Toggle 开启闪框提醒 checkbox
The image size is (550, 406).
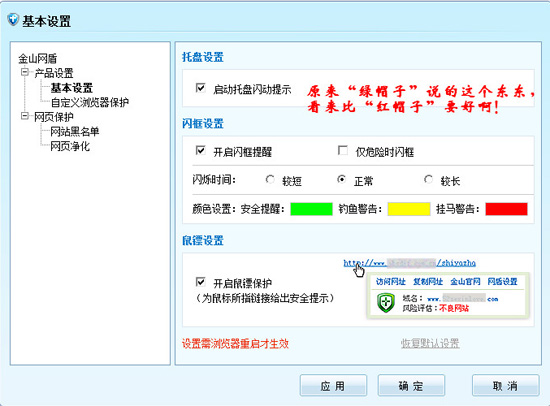[x=200, y=151]
